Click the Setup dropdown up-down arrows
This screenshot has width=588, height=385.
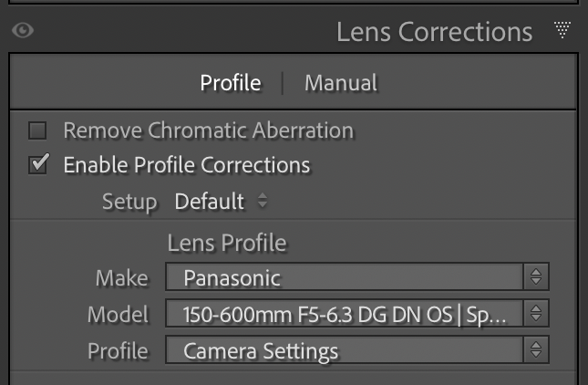point(263,202)
